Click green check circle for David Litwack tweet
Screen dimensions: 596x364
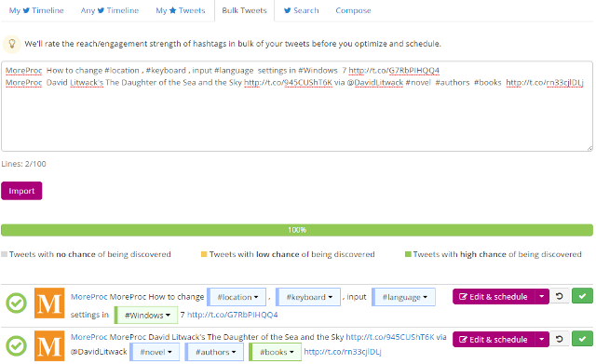tap(17, 345)
